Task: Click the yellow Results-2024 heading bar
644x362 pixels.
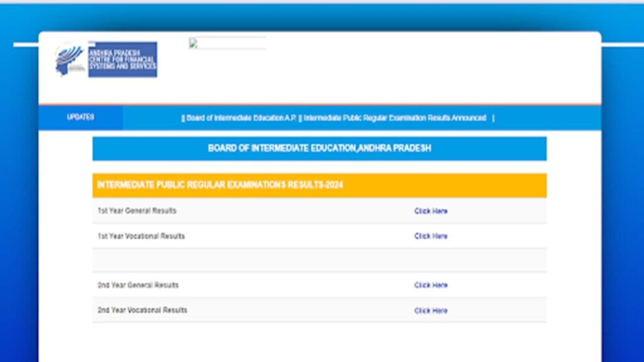Action: coord(319,185)
